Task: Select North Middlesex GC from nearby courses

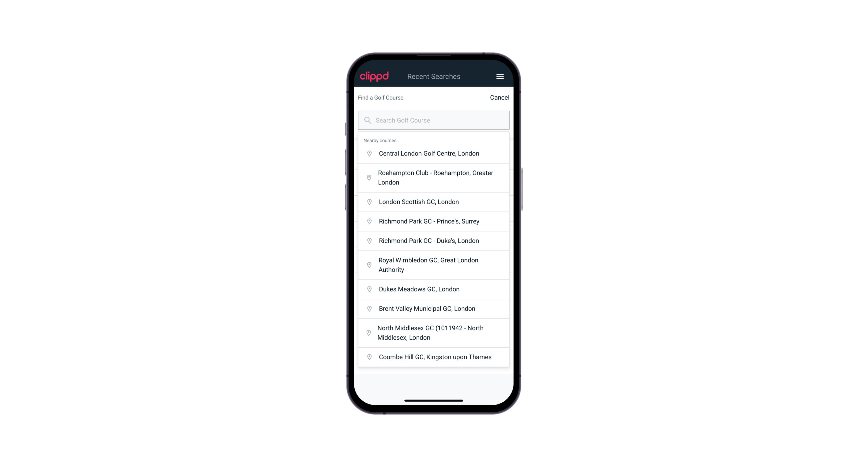Action: 434,332
